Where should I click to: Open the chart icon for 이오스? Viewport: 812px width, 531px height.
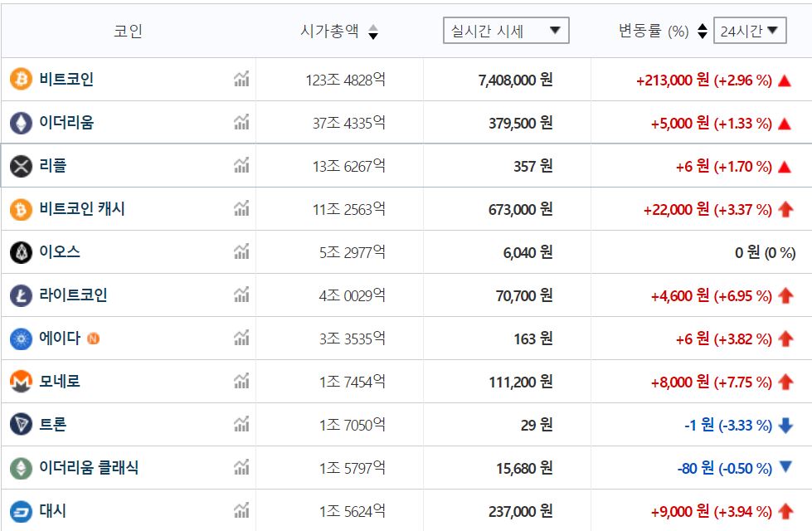(x=241, y=252)
